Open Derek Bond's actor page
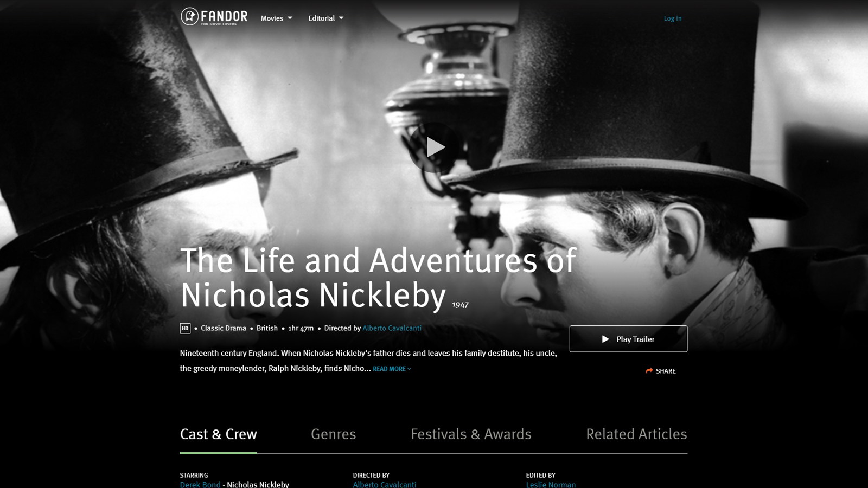This screenshot has width=868, height=488. [200, 484]
